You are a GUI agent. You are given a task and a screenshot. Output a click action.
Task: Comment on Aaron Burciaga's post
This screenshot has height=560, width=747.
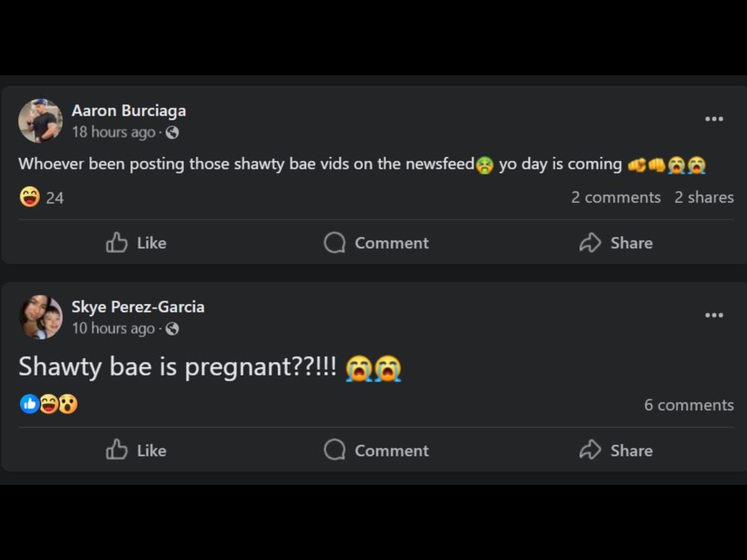376,243
